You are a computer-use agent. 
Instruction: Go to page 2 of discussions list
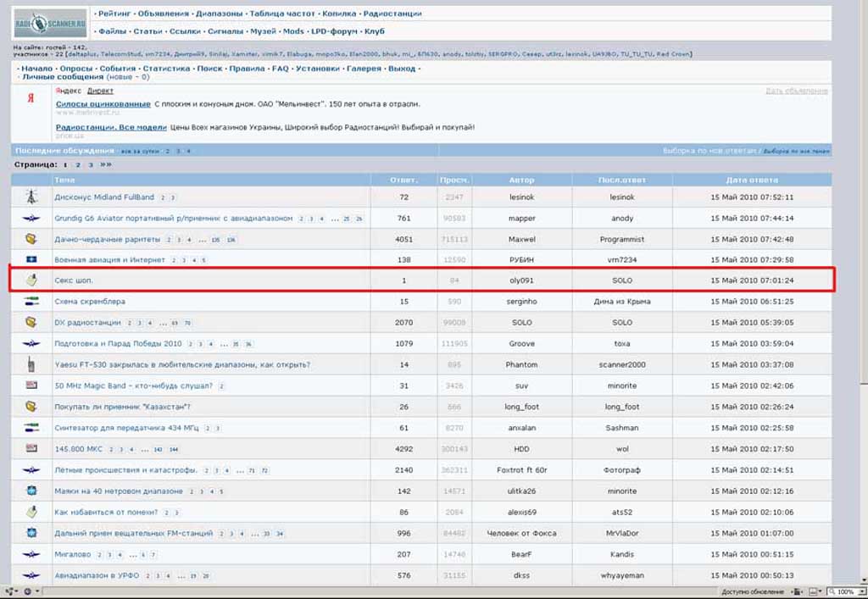pyautogui.click(x=78, y=165)
